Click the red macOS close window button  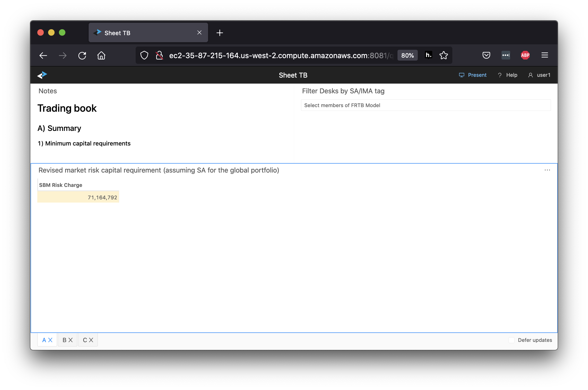pos(41,32)
